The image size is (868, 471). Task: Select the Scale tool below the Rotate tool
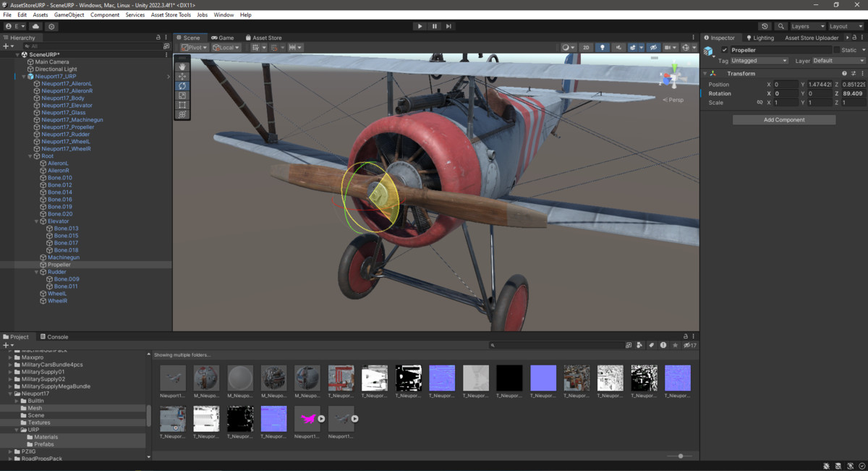(x=182, y=94)
